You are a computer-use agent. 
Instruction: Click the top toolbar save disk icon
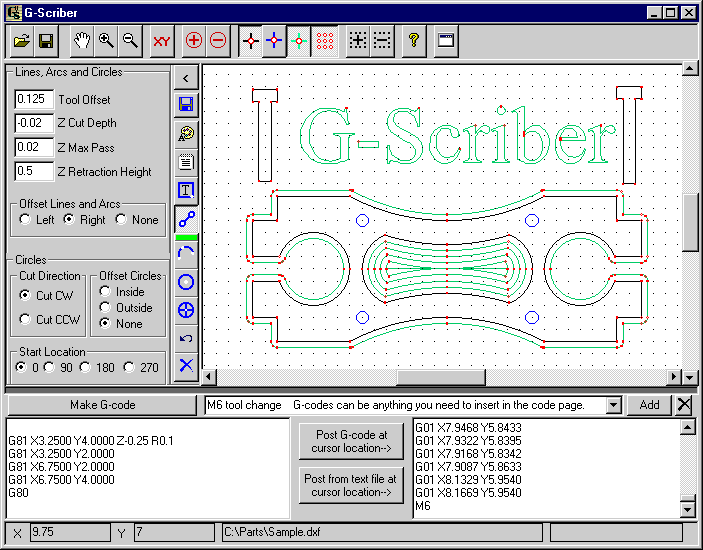pos(46,41)
